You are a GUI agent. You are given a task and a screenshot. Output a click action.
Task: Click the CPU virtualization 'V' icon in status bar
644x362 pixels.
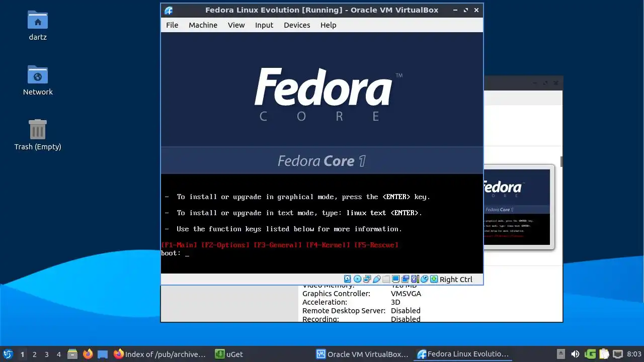[x=415, y=279]
